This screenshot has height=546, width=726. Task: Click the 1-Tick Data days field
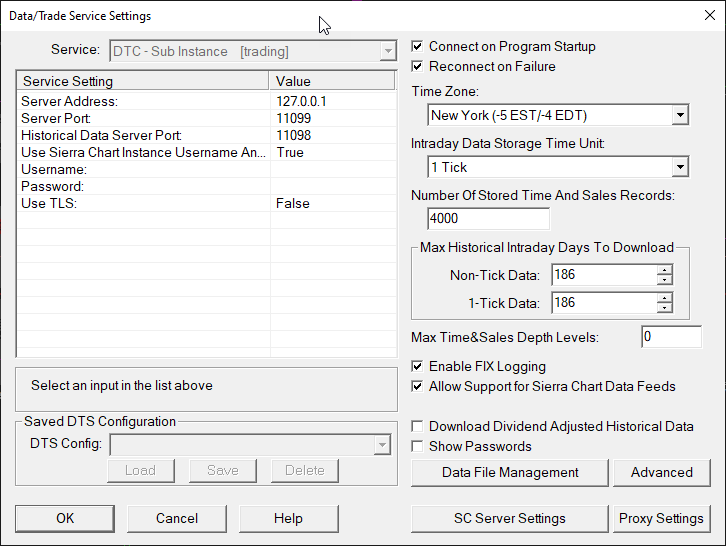coord(604,303)
